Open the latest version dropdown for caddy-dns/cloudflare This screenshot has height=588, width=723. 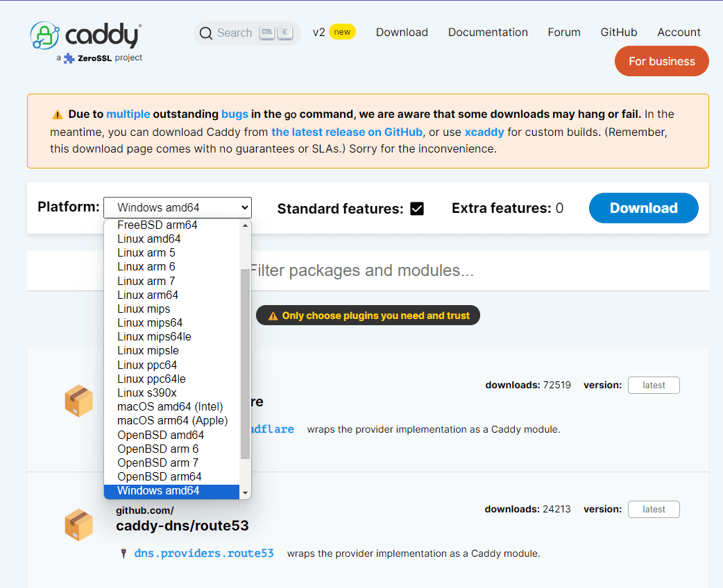point(653,385)
